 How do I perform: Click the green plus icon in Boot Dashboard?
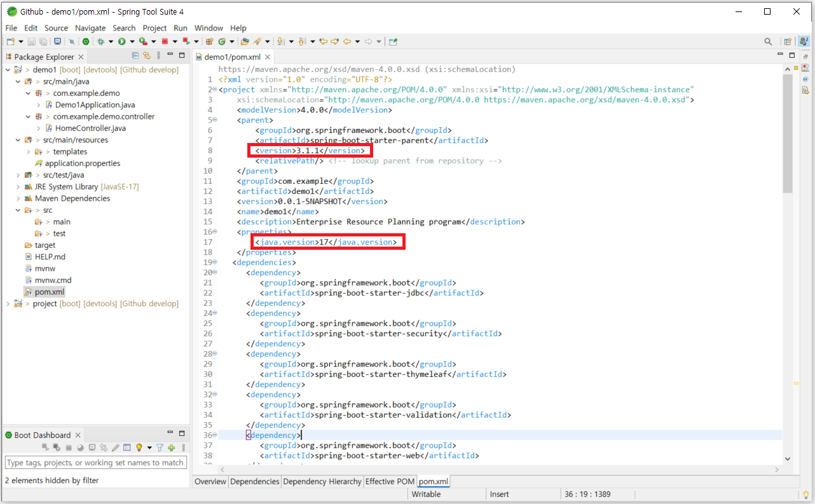171,447
